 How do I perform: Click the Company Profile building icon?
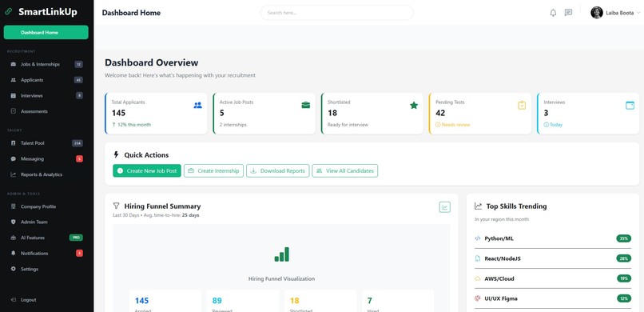coord(13,206)
